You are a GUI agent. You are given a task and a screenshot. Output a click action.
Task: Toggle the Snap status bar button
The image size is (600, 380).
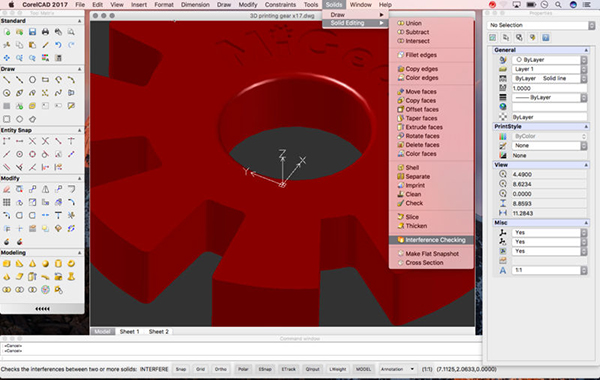tap(181, 369)
